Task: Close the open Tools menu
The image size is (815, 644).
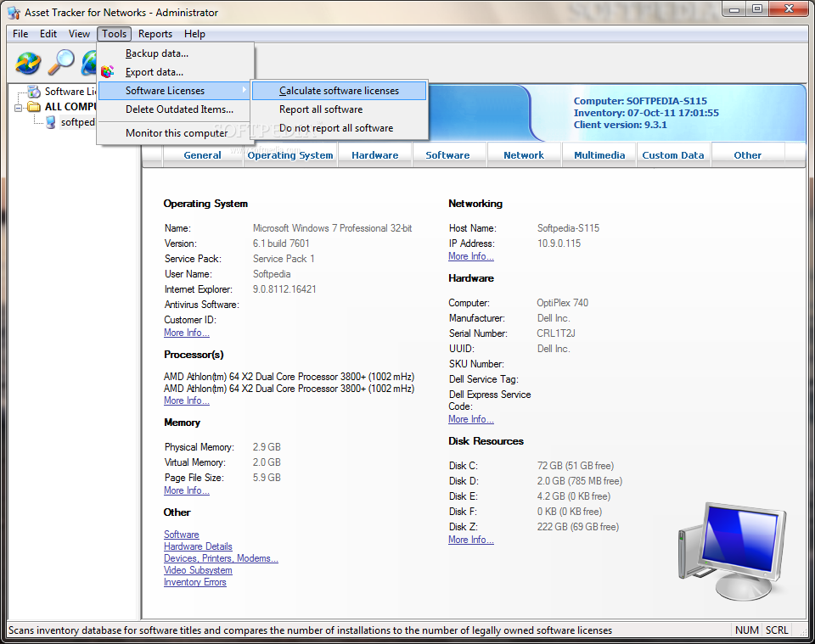Action: tap(114, 34)
